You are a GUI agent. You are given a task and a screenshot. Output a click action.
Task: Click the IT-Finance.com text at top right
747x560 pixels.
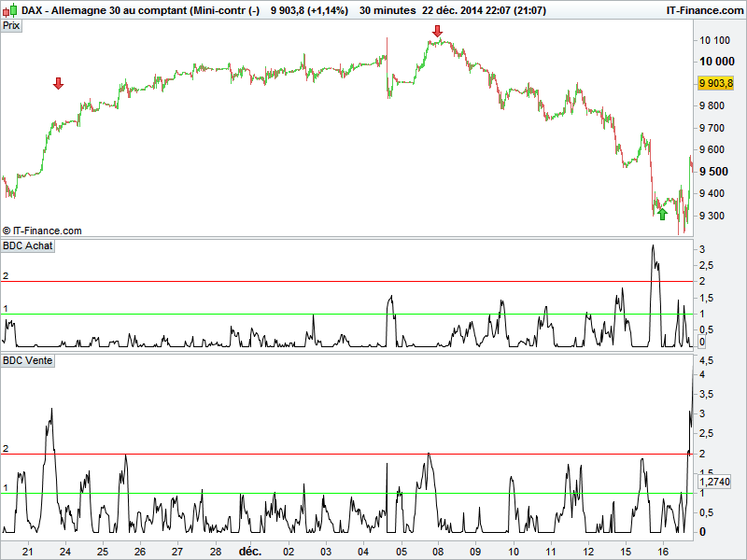[705, 10]
